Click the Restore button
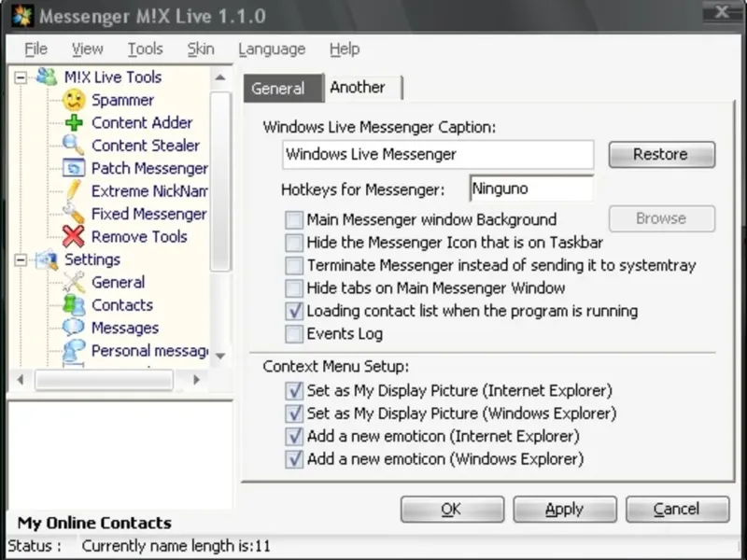Screen dimensions: 747x560 [x=661, y=154]
